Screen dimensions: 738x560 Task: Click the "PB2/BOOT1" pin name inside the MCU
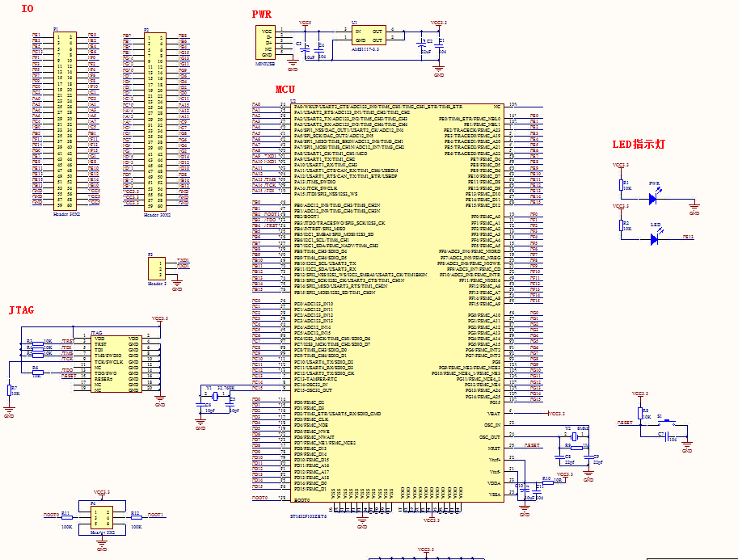coord(307,217)
